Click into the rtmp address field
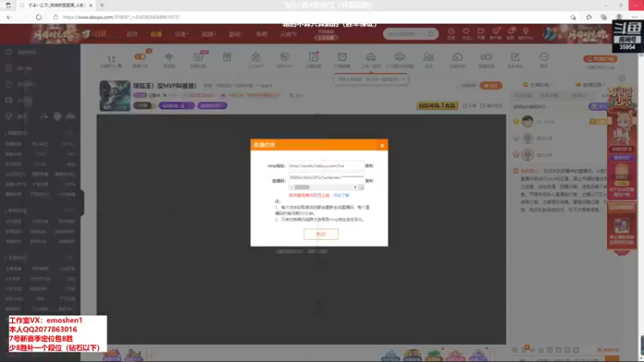This screenshot has height=362, width=644. 326,166
